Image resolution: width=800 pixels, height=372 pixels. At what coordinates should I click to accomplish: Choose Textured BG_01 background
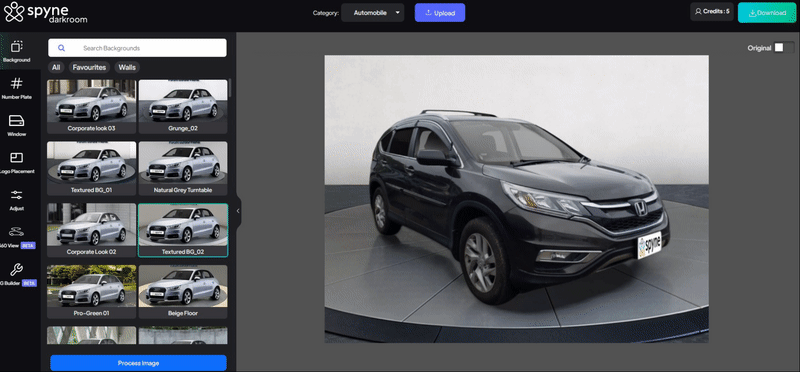91,168
